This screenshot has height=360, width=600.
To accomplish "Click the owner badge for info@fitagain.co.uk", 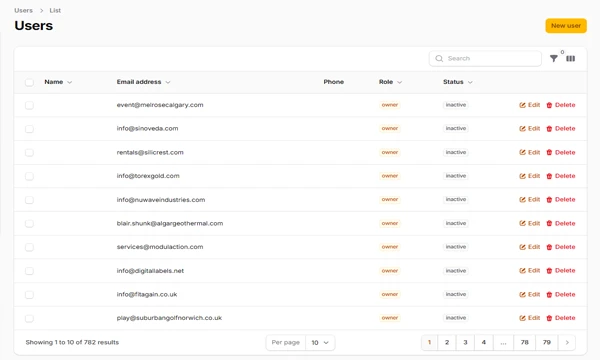I will coord(390,294).
